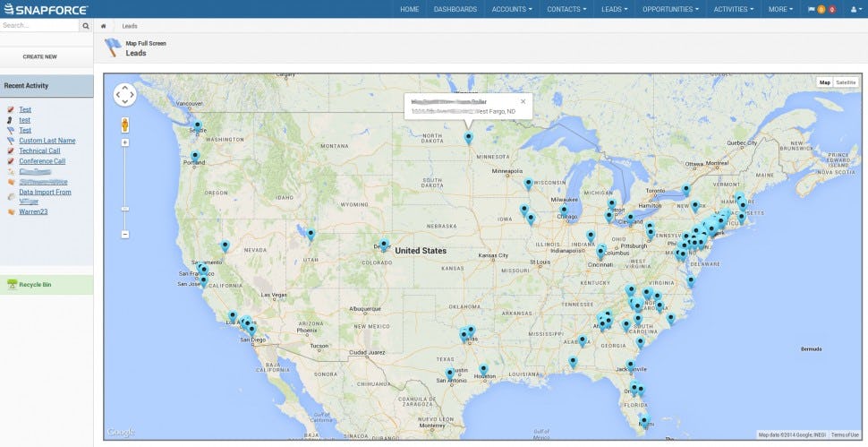Open the HOME menu item
The image size is (868, 447).
tap(409, 10)
